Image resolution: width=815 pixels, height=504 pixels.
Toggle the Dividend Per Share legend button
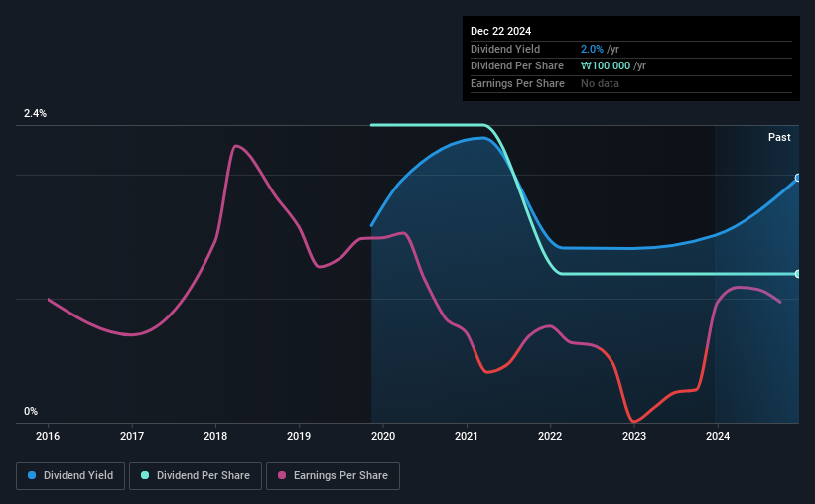196,476
